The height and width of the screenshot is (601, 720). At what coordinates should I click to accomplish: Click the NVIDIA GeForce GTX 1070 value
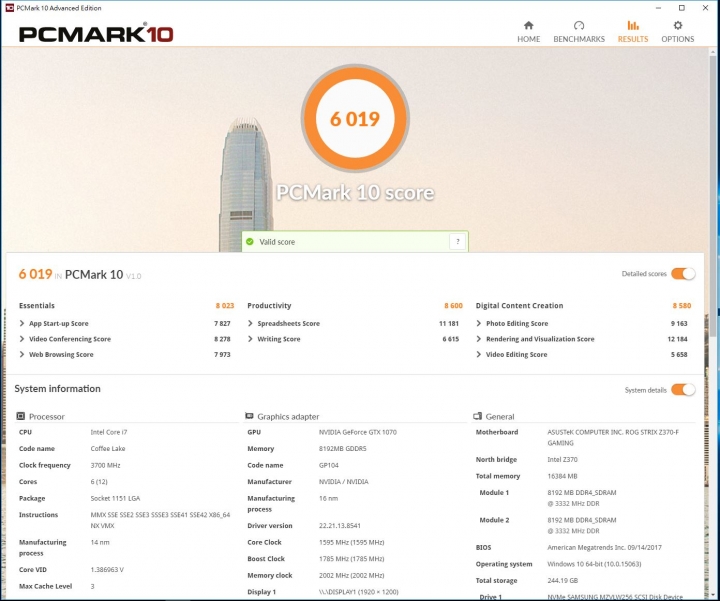(x=358, y=432)
